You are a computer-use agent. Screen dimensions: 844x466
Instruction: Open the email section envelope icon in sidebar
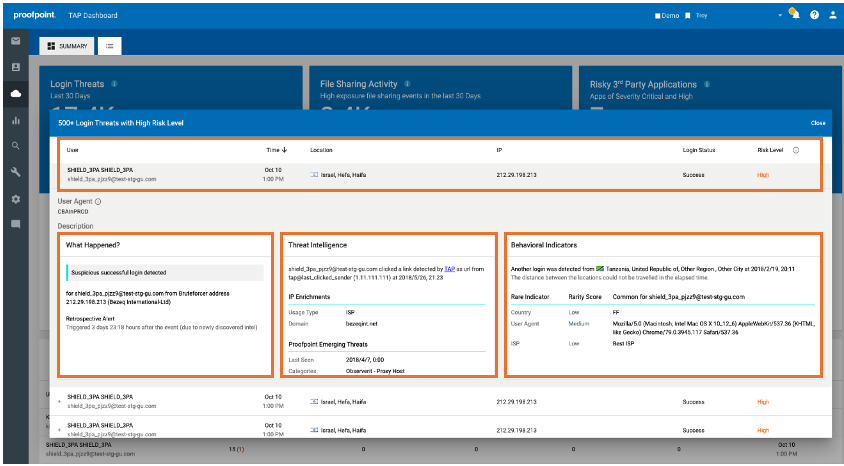[16, 41]
